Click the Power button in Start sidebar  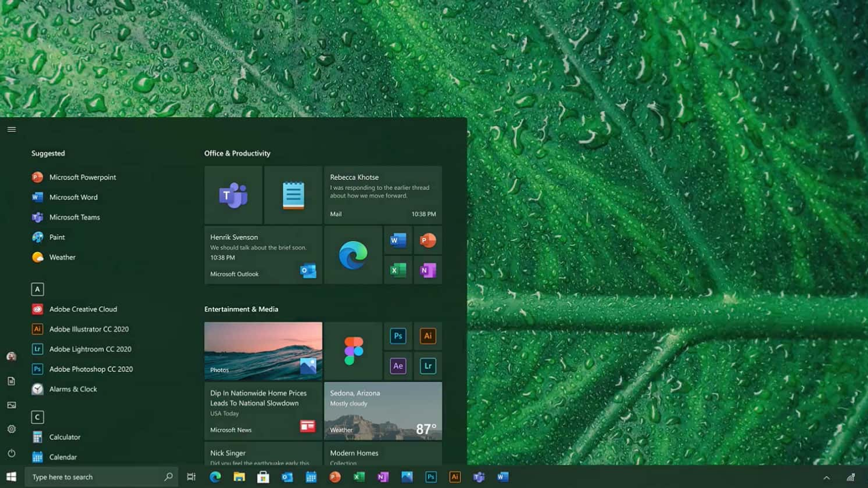11,453
